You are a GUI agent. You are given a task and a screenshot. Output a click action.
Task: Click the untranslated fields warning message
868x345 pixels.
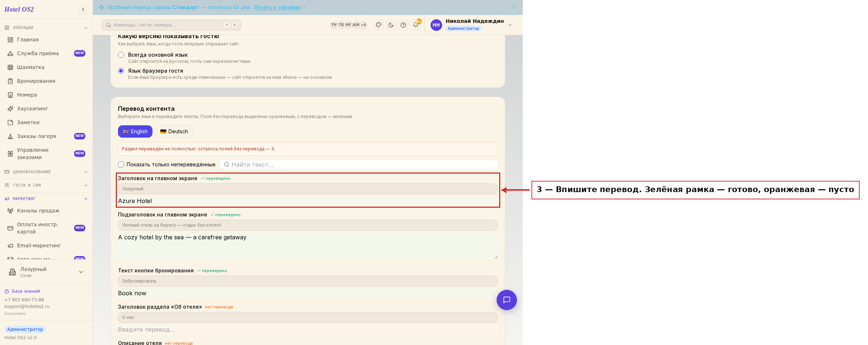point(307,149)
